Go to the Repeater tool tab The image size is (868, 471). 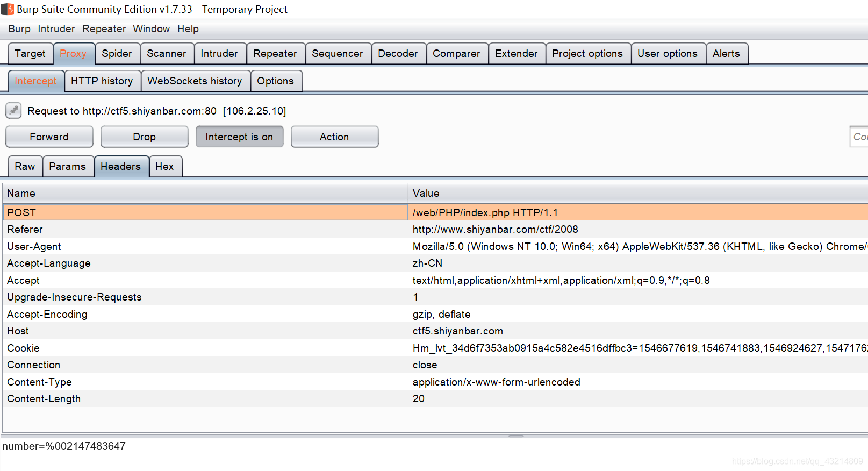click(275, 54)
